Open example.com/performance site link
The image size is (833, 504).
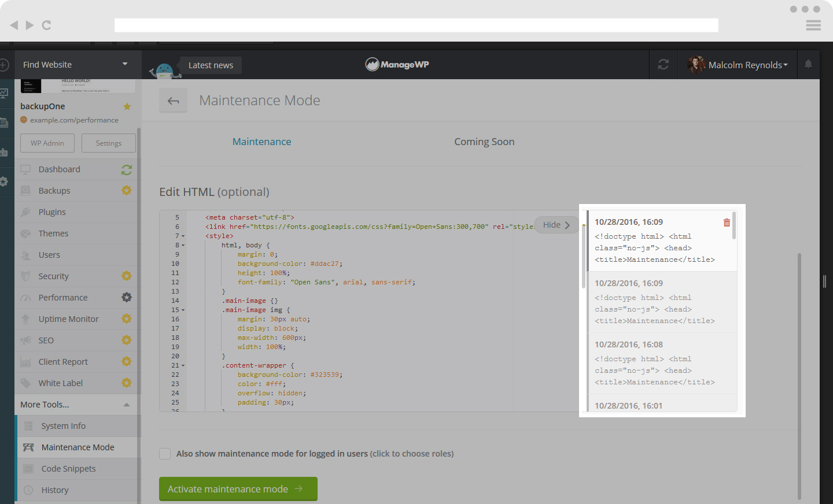[x=74, y=120]
